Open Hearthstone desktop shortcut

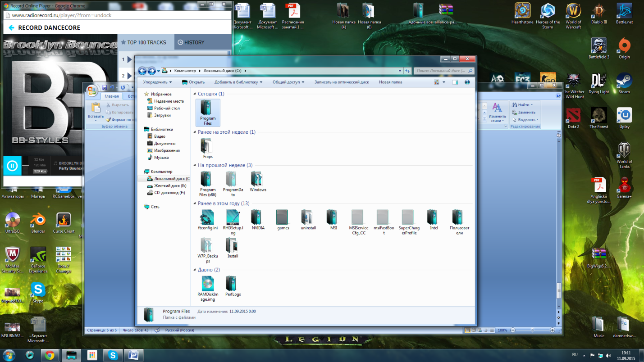[522, 14]
